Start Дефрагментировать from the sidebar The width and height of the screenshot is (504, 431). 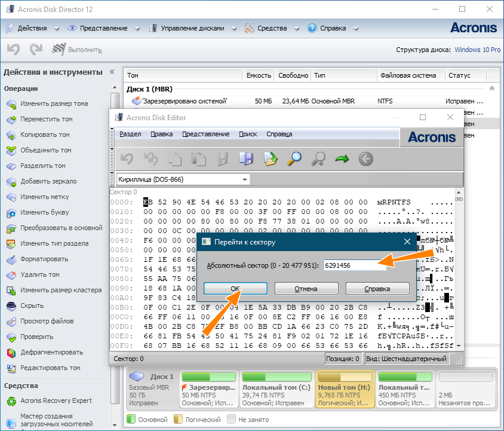(x=51, y=352)
